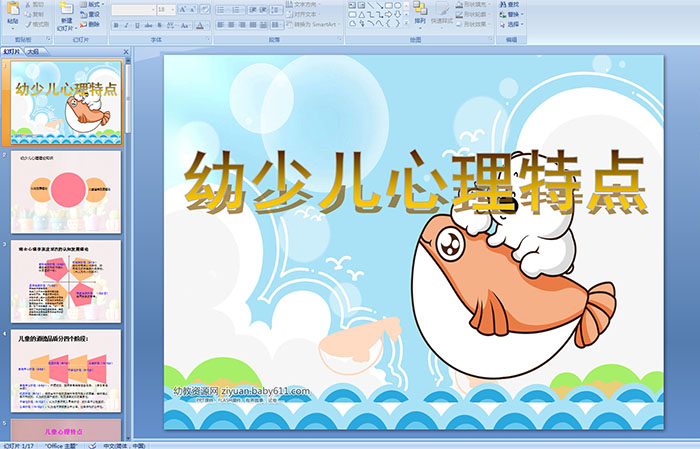Toggle Bold formatting
This screenshot has height=449, width=700.
(116, 25)
